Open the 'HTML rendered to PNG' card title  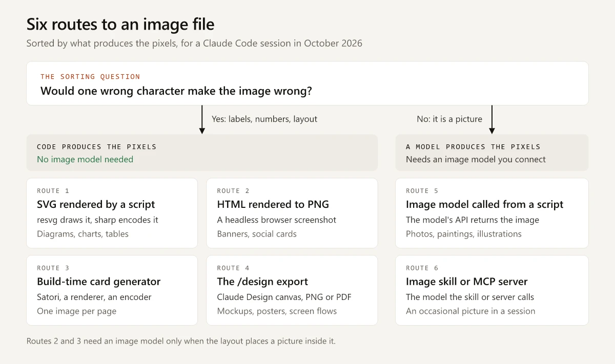[x=273, y=204]
